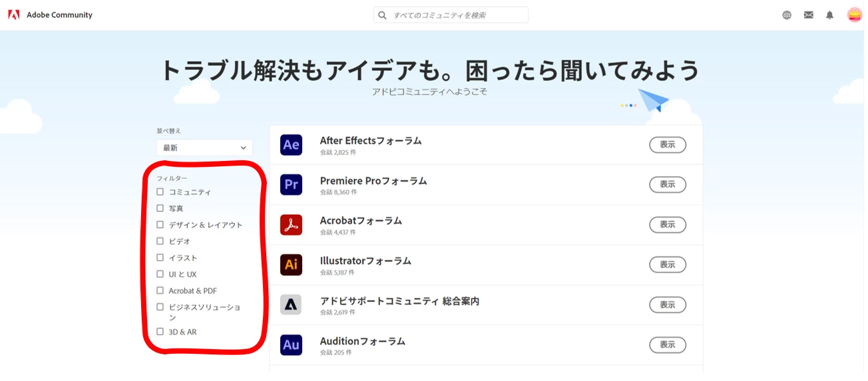
Task: Click the 会話 2,619 件 count text
Action: point(338,313)
